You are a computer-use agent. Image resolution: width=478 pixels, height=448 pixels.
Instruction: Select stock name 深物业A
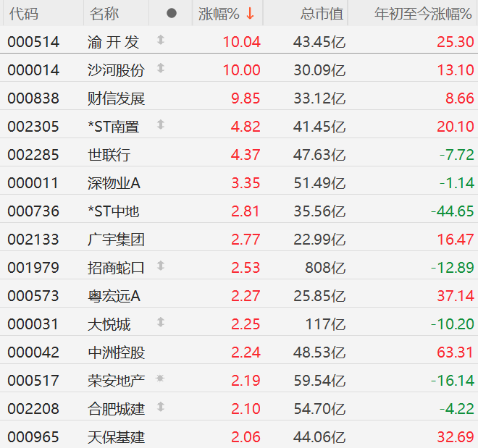(x=114, y=183)
